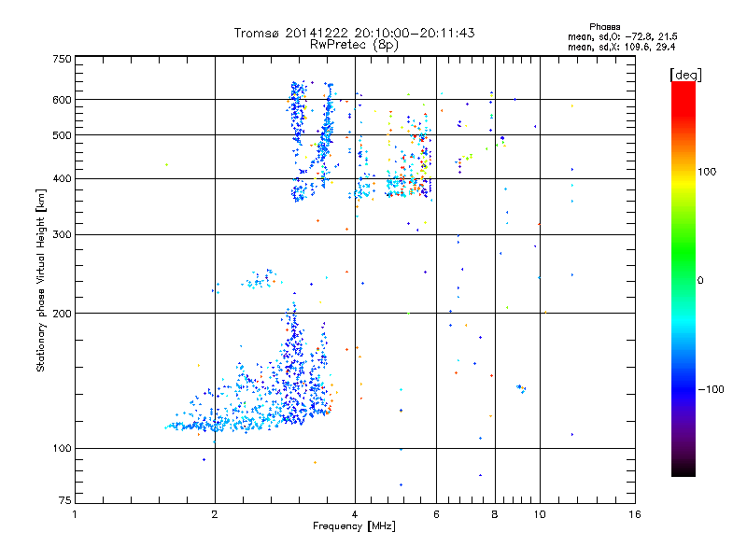This screenshot has width=747, height=560.
Task: Click the y-axis '75' tick label
Action: 65,500
